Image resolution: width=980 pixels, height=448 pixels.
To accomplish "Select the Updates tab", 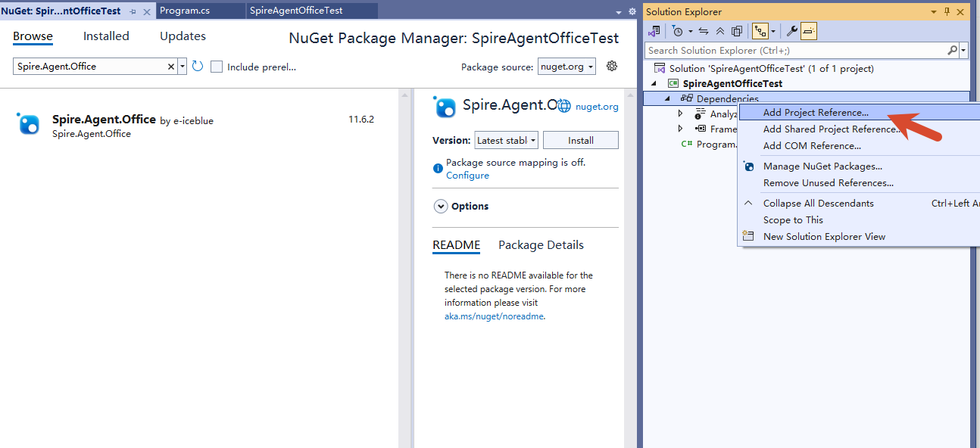I will coord(183,36).
